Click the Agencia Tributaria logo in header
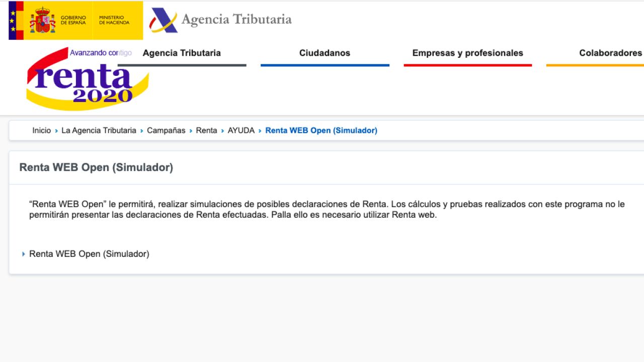The height and width of the screenshot is (362, 644). pos(221,20)
